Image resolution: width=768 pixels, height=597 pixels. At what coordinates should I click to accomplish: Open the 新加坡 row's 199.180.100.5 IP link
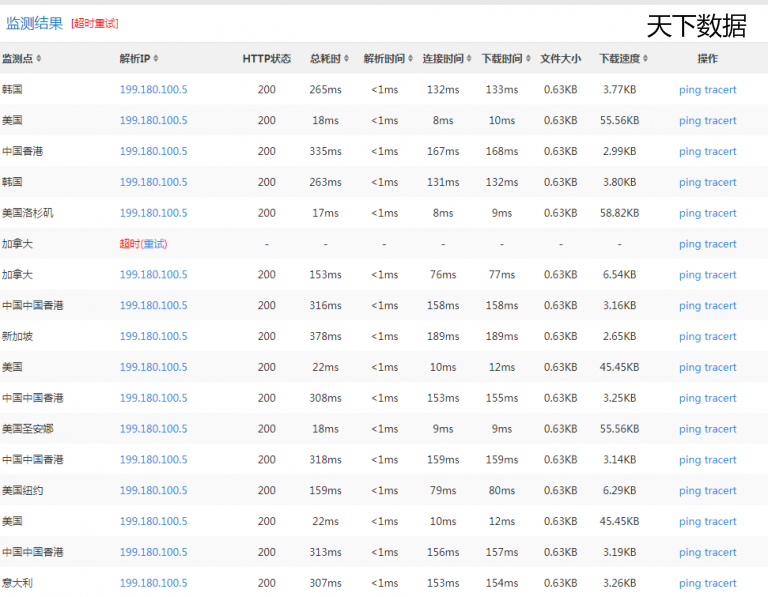click(153, 336)
